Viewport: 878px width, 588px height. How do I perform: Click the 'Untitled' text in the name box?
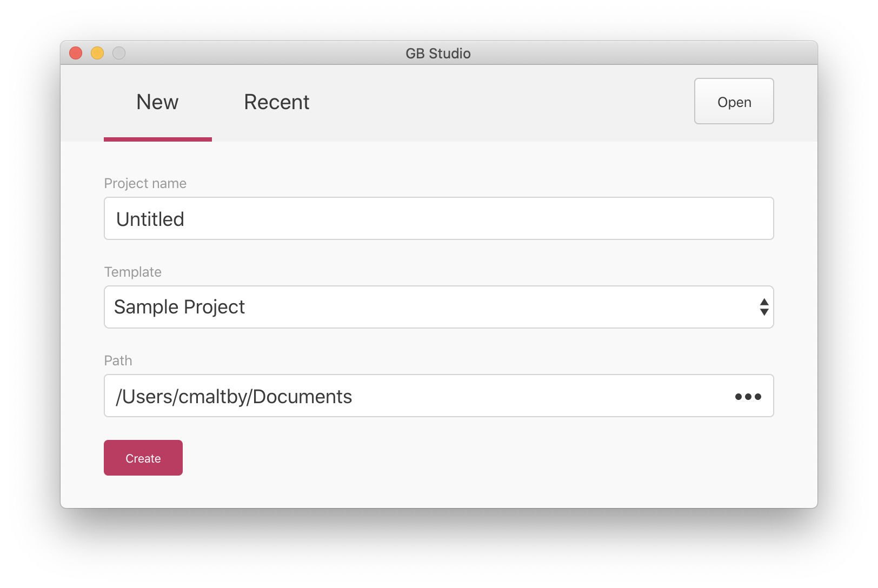[150, 219]
